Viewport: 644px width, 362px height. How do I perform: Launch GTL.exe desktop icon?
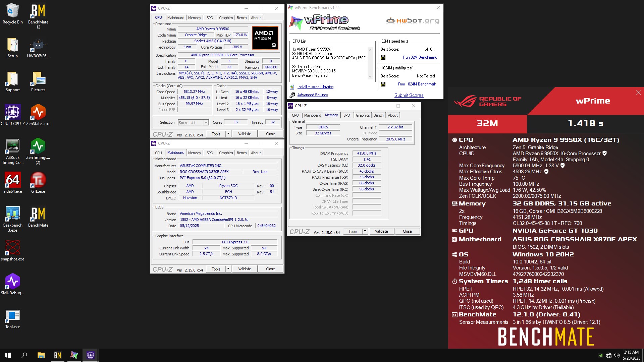click(38, 183)
